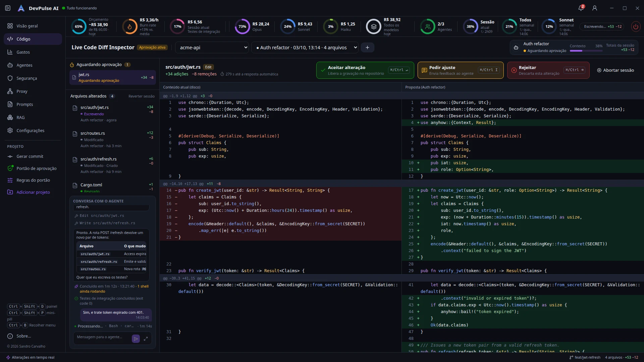Click the robot agent icon in Auth refactor card
The width and height of the screenshot is (644, 362).
coord(516,48)
